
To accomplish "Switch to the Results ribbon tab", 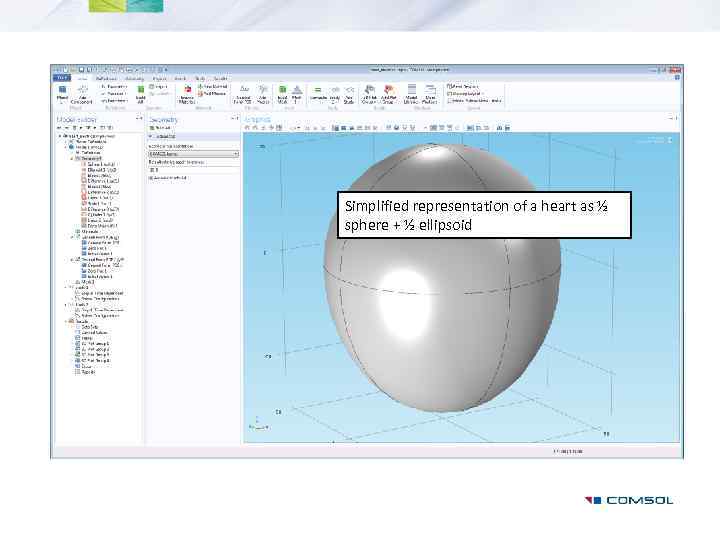I will [220, 79].
